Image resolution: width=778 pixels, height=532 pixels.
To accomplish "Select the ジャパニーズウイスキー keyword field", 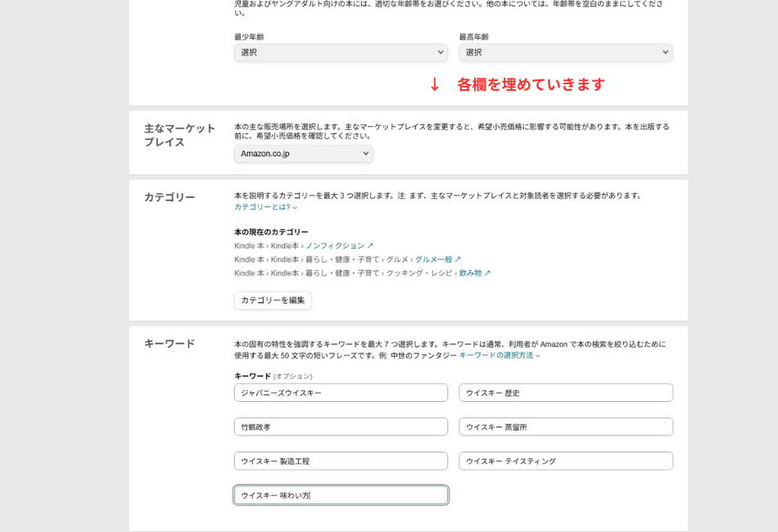I will tap(340, 392).
